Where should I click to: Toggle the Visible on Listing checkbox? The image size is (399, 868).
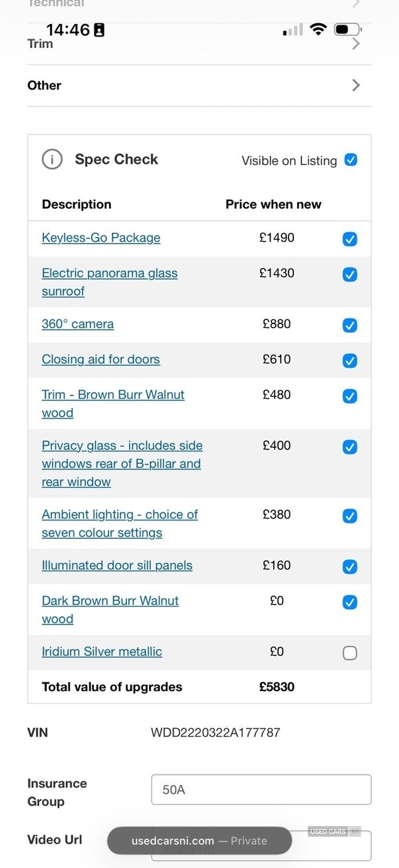click(350, 160)
